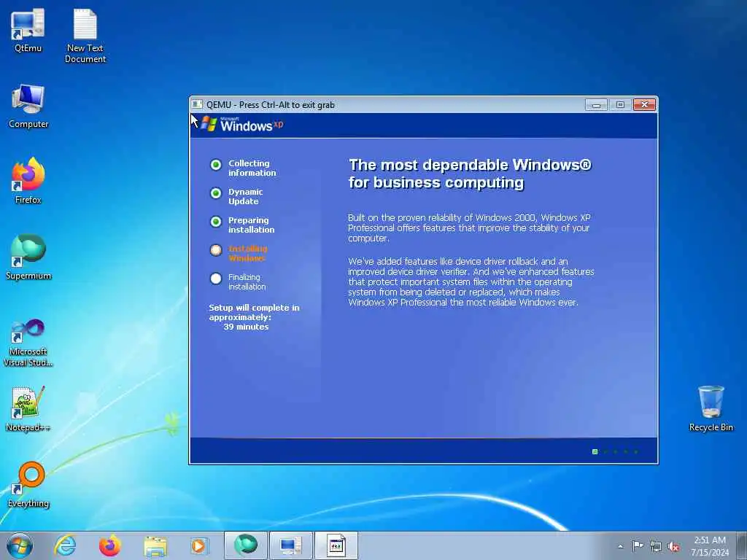
Task: Maximize the QEMU window
Action: [x=620, y=105]
